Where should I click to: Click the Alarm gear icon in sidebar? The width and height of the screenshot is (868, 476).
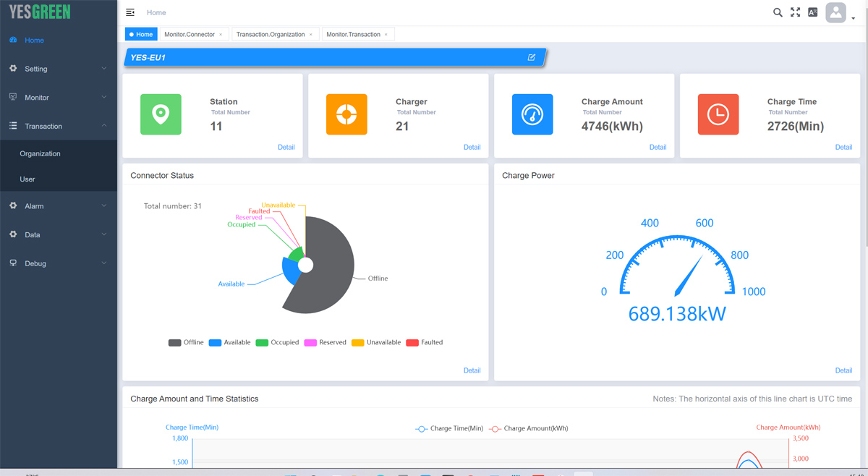[x=13, y=206]
